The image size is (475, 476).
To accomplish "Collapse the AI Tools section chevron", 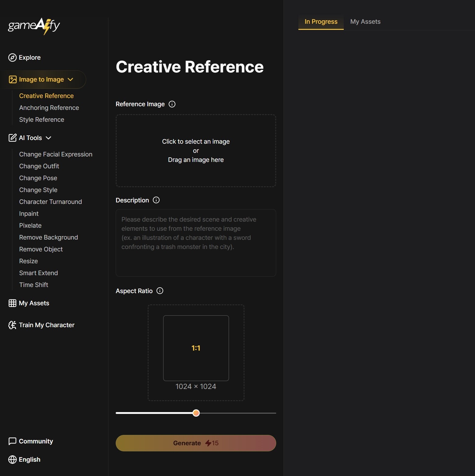I will 48,138.
